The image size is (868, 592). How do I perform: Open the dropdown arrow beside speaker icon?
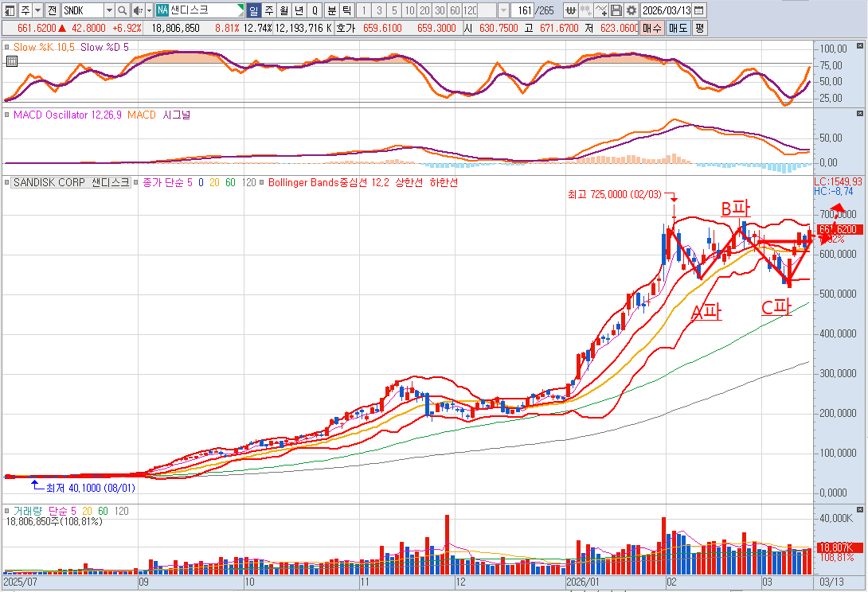[x=148, y=10]
